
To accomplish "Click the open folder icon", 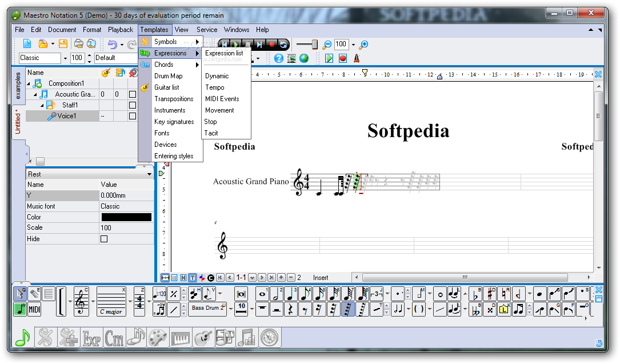I will [x=43, y=44].
